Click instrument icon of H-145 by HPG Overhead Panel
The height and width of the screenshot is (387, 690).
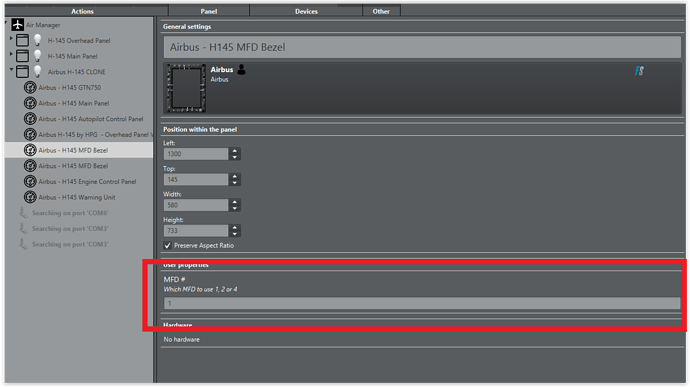[x=30, y=134]
